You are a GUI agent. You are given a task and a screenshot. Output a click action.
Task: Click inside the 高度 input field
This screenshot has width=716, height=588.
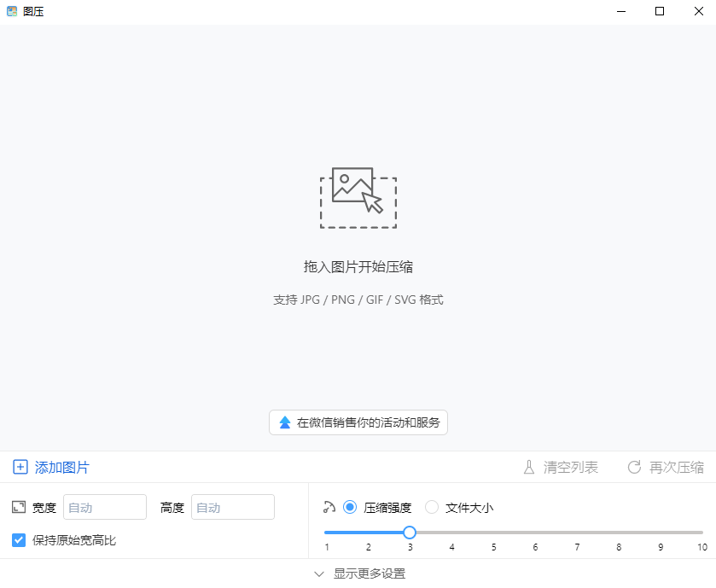click(232, 506)
